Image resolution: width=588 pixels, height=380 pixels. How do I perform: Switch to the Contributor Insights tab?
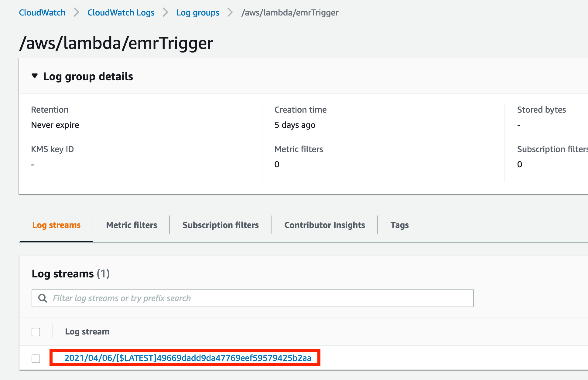click(x=324, y=225)
